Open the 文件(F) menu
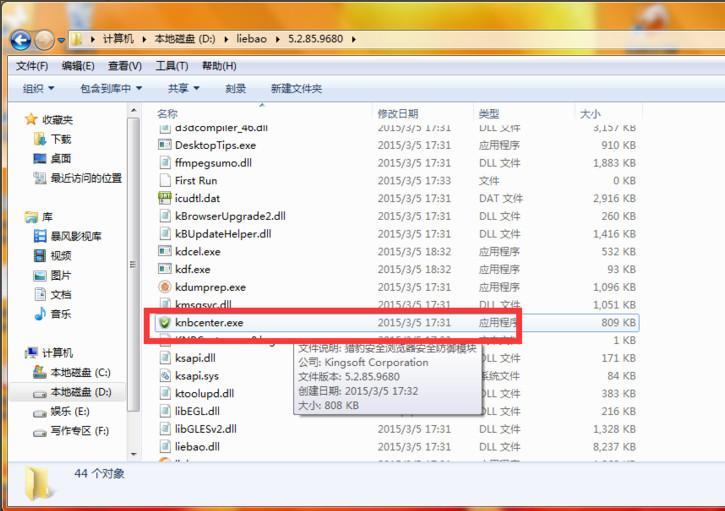 pyautogui.click(x=31, y=66)
